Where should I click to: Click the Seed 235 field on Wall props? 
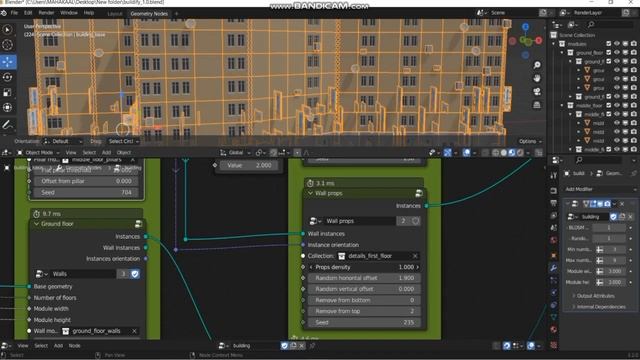pos(364,322)
